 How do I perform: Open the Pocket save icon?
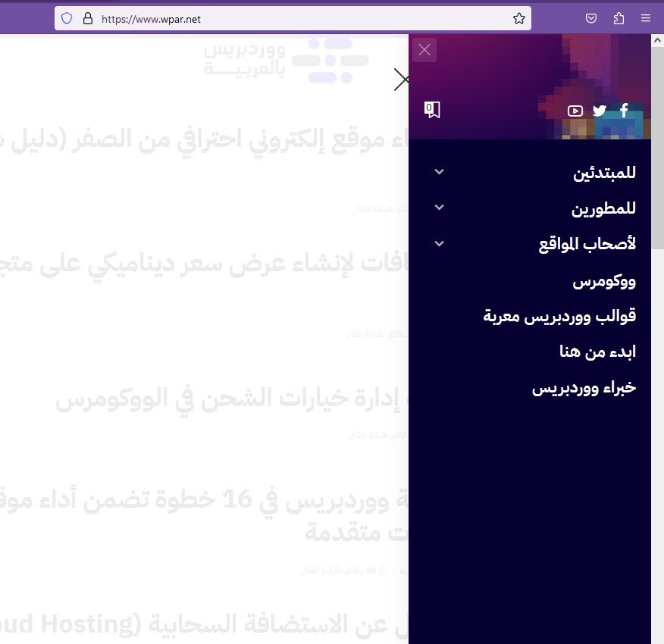[591, 18]
